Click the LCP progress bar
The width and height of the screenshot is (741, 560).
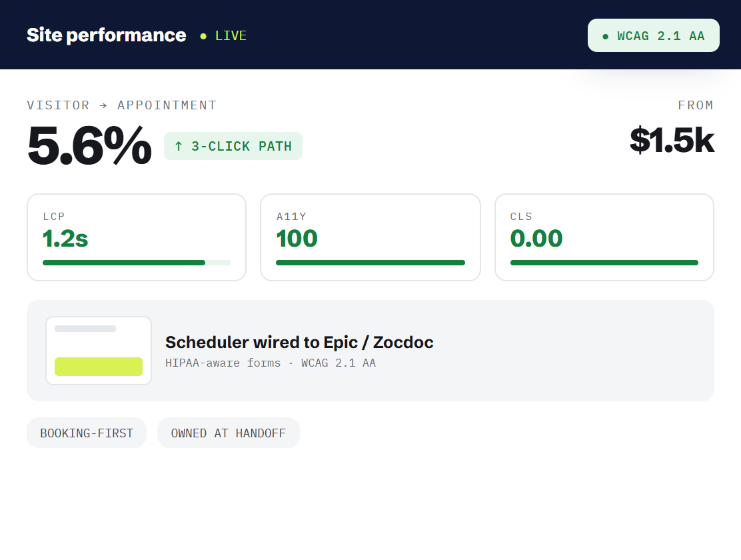tap(137, 263)
